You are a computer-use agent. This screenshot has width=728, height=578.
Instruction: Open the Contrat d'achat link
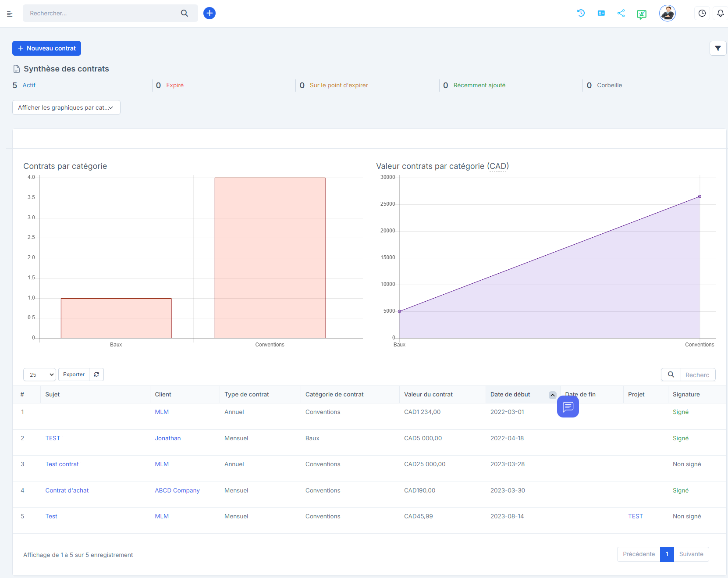[x=67, y=490]
